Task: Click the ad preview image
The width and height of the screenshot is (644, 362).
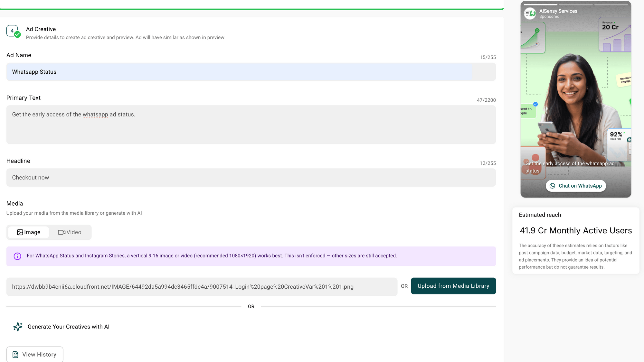Action: (x=576, y=99)
